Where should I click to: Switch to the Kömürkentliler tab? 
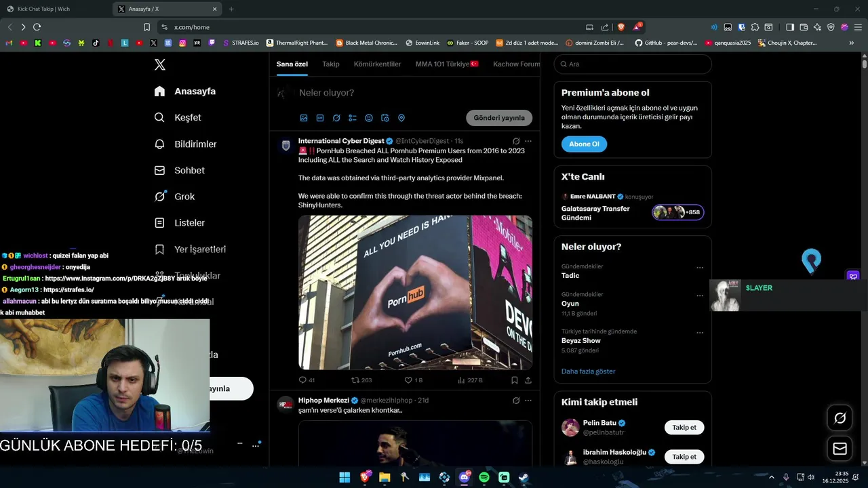[x=377, y=64]
